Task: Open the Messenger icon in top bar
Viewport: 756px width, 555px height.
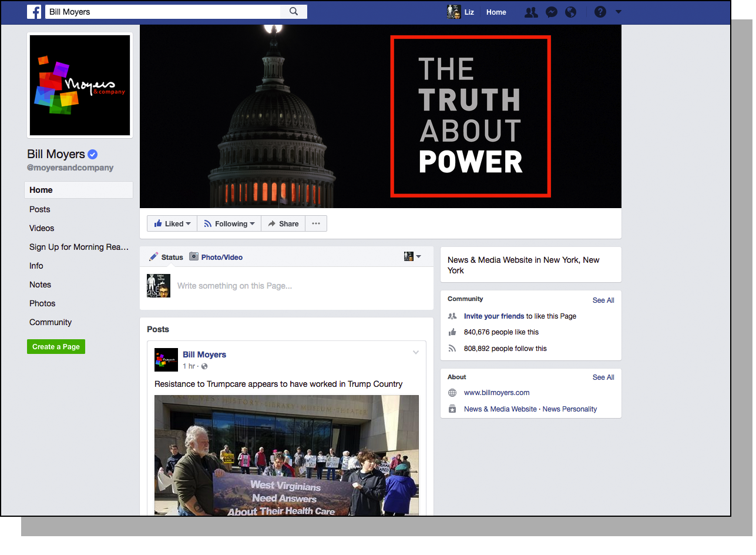Action: tap(551, 12)
